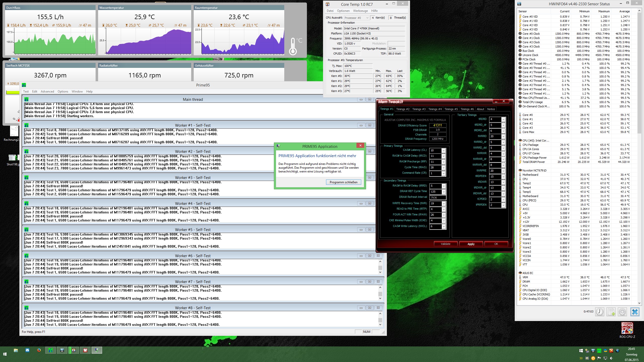Open CAS# Write Latency (tWCL) dropdown
Image resolution: width=644 pixels, height=362 pixels.
444,227
